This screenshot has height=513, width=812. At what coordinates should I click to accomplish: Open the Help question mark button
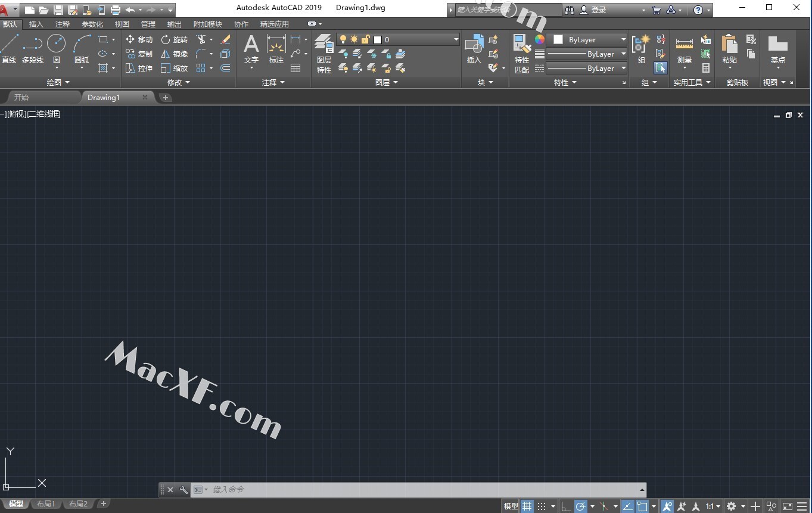698,10
